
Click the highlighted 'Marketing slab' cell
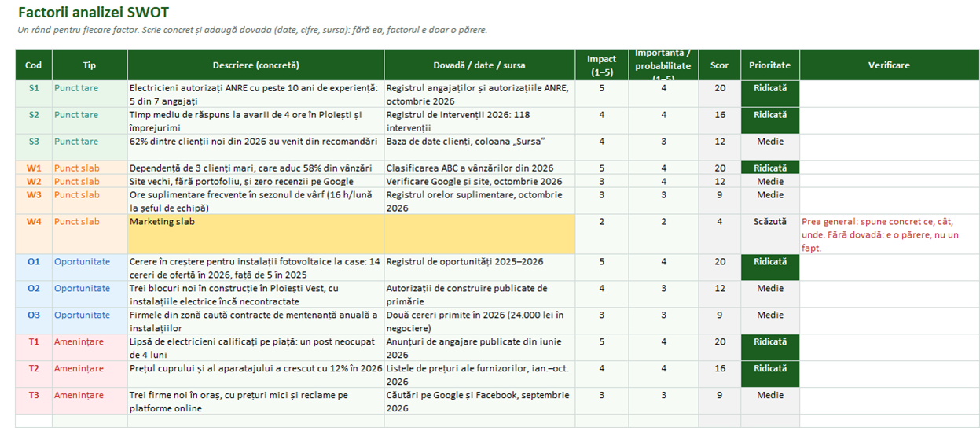click(256, 234)
